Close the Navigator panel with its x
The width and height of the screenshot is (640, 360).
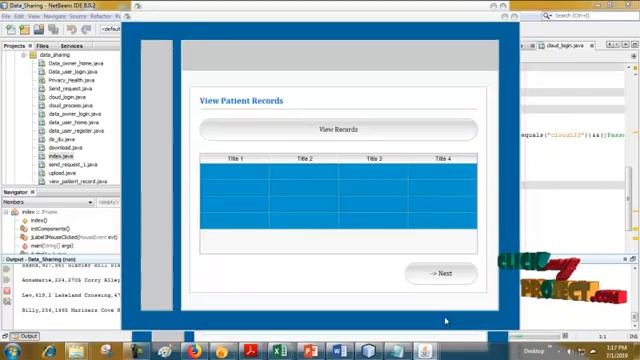coord(33,192)
